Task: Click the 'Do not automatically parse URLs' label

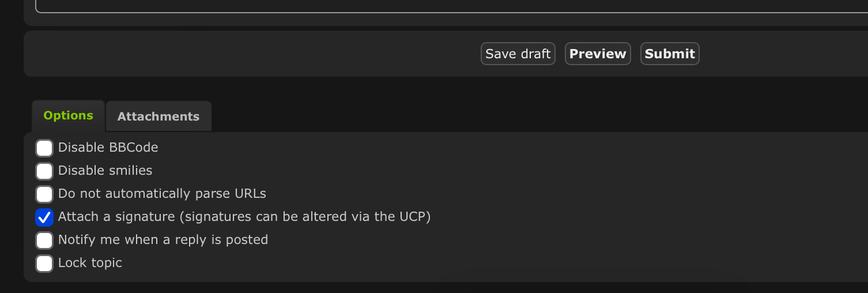Action: tap(162, 194)
